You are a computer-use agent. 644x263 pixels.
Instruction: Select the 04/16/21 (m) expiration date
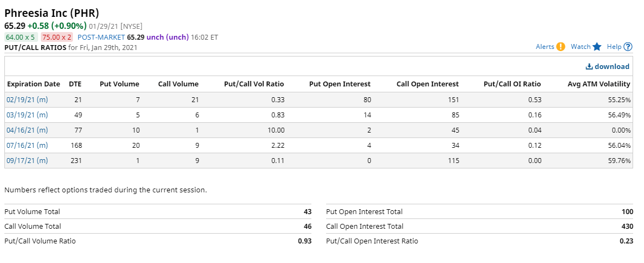pyautogui.click(x=27, y=130)
